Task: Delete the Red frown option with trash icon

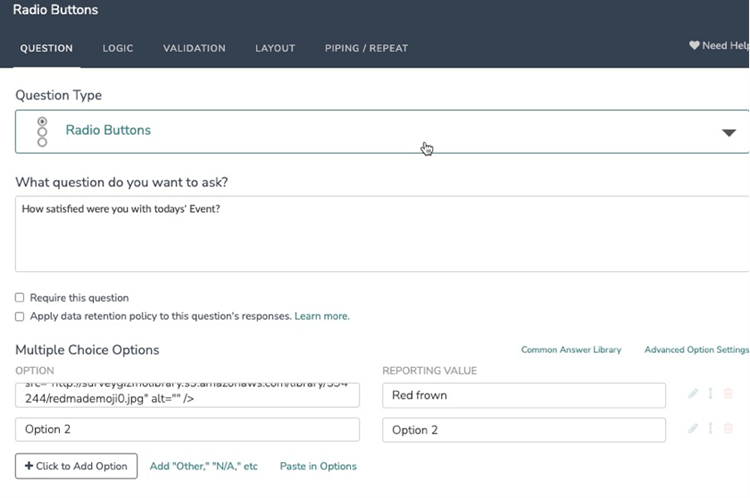Action: 728,394
